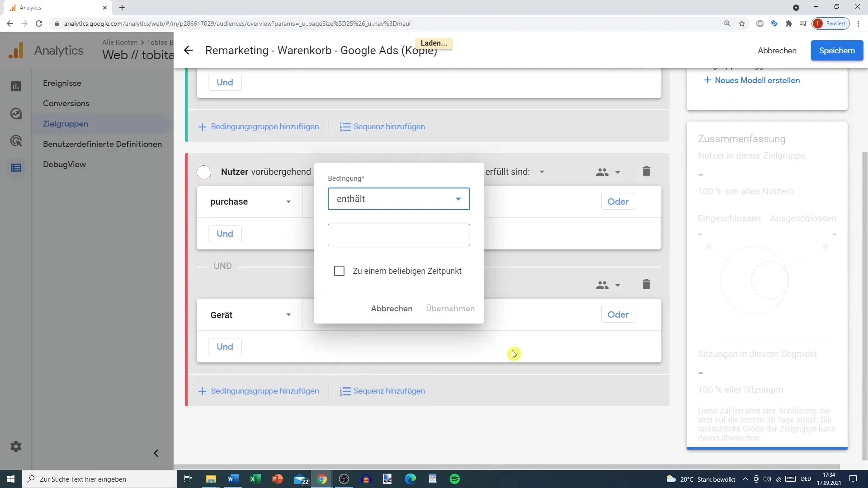The width and height of the screenshot is (868, 488).
Task: Open the user scope dropdown in purchase group
Action: [x=608, y=172]
